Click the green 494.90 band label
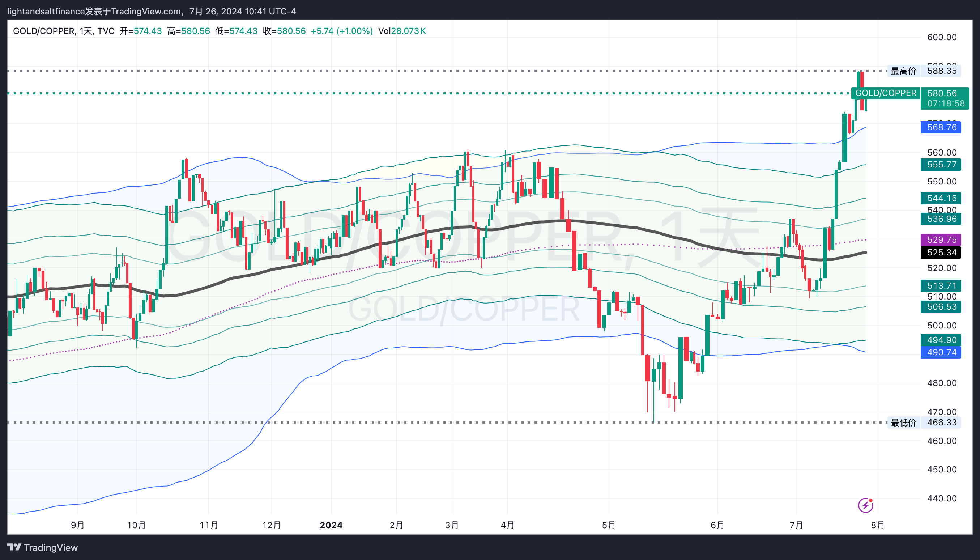This screenshot has height=560, width=980. point(941,340)
